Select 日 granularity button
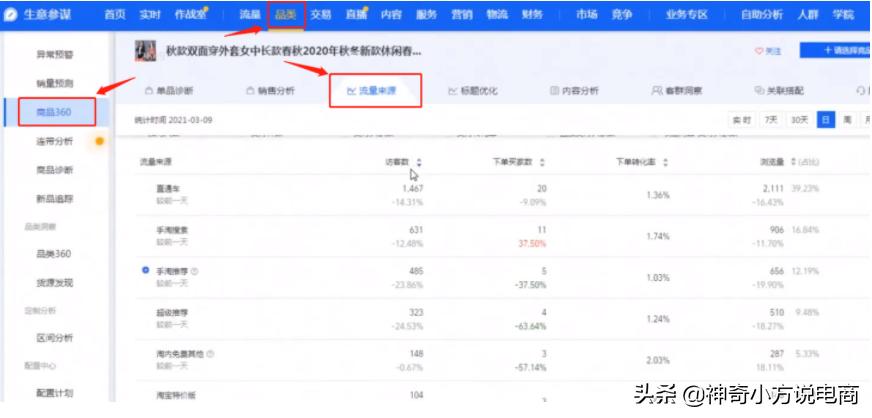872x418 pixels. [826, 120]
